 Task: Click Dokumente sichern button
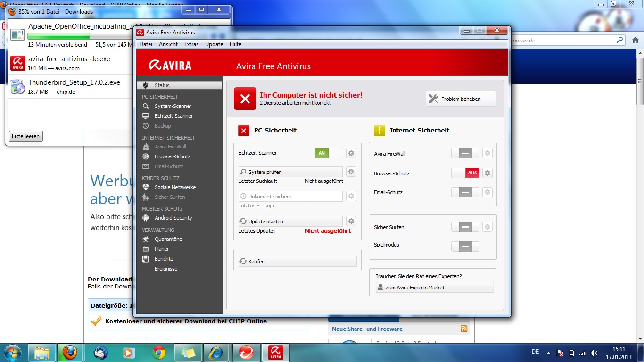tap(290, 197)
